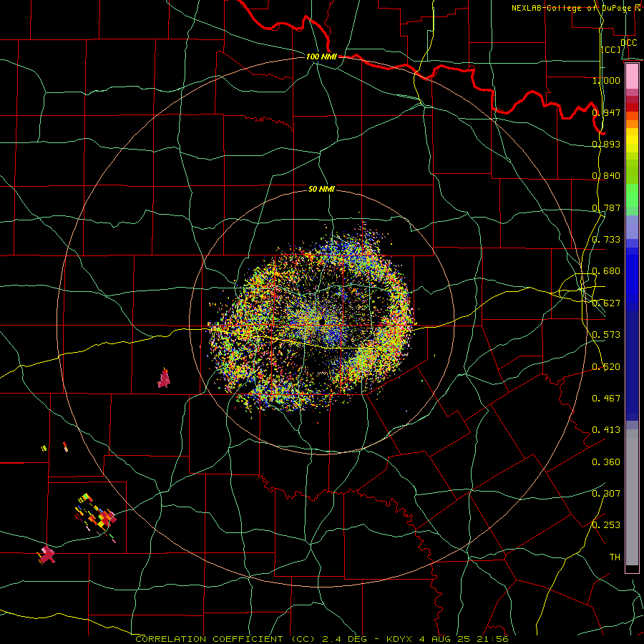The width and height of the screenshot is (644, 644).
Task: Click the [CC] product label
Action: point(611,50)
